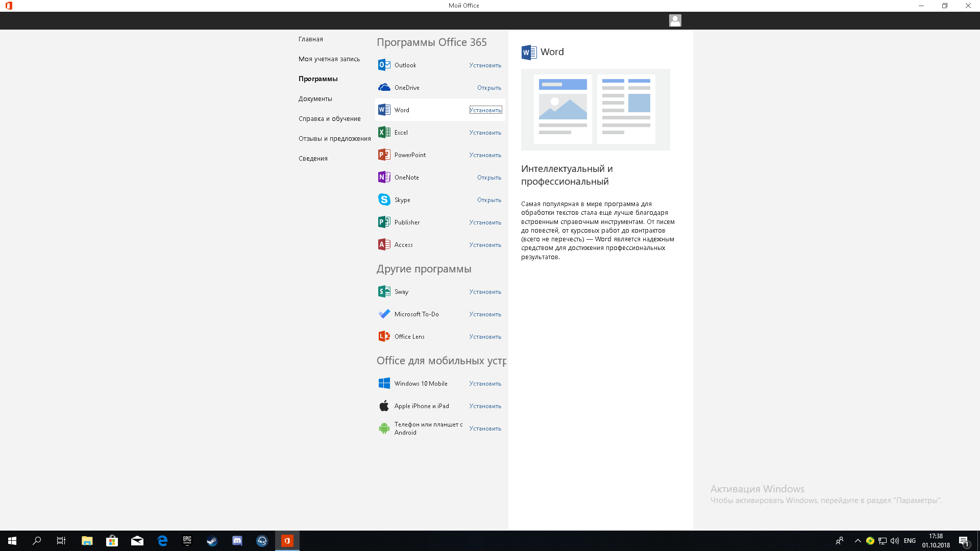Open Discord from the taskbar
The height and width of the screenshot is (551, 980).
click(237, 541)
